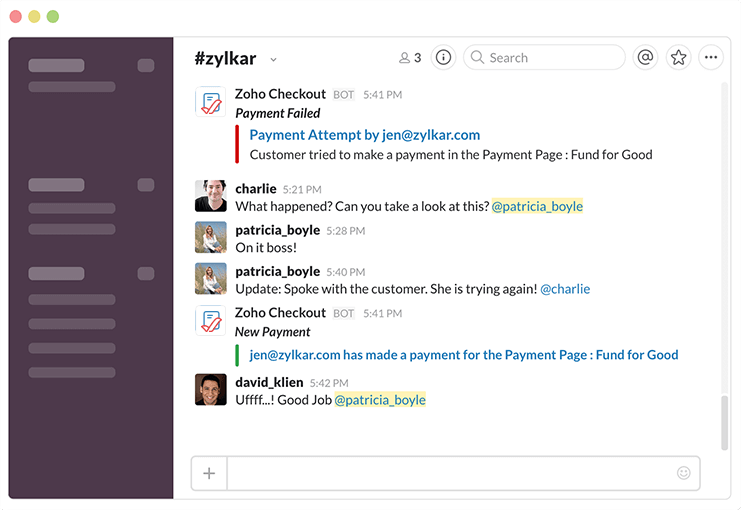
Task: Open the emoji picker smiley icon
Action: tap(684, 473)
